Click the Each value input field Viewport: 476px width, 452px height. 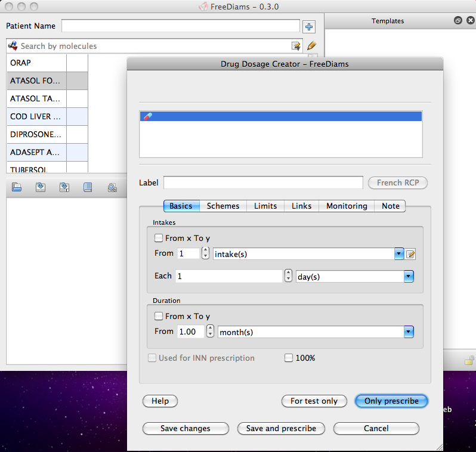click(x=229, y=276)
